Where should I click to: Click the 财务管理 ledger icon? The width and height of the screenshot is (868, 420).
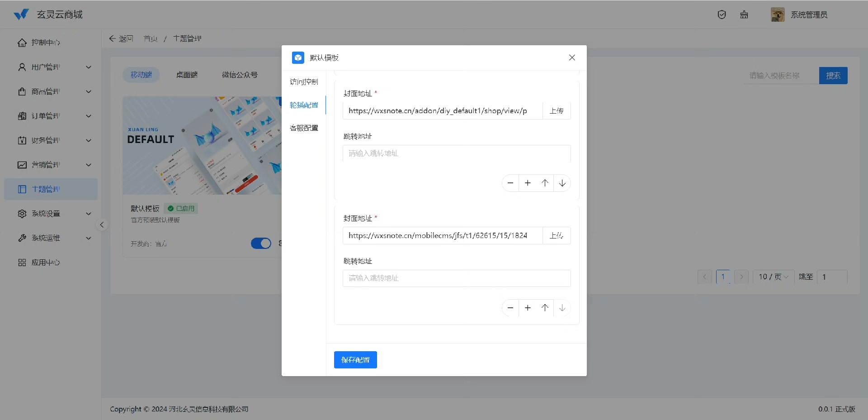(22, 140)
